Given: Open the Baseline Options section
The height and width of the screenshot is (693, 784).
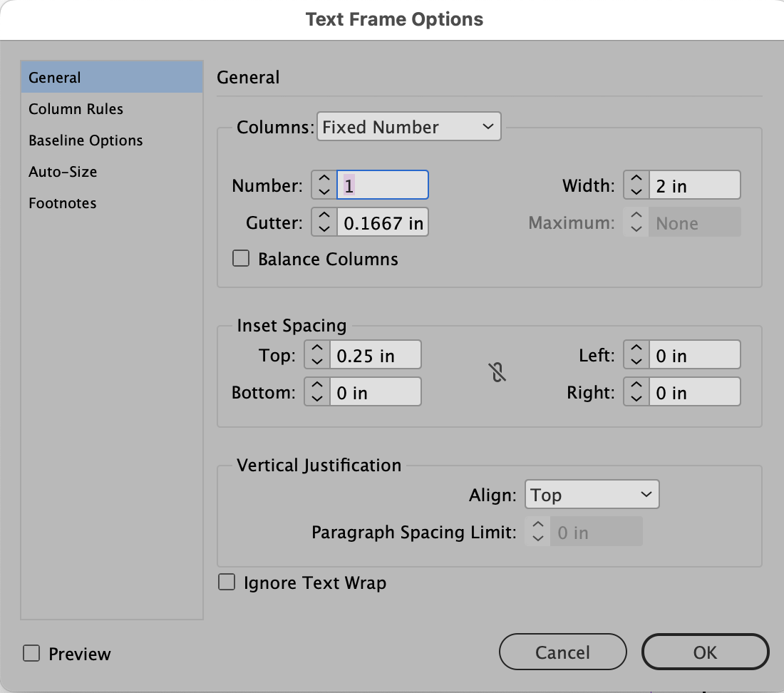Looking at the screenshot, I should [x=86, y=140].
